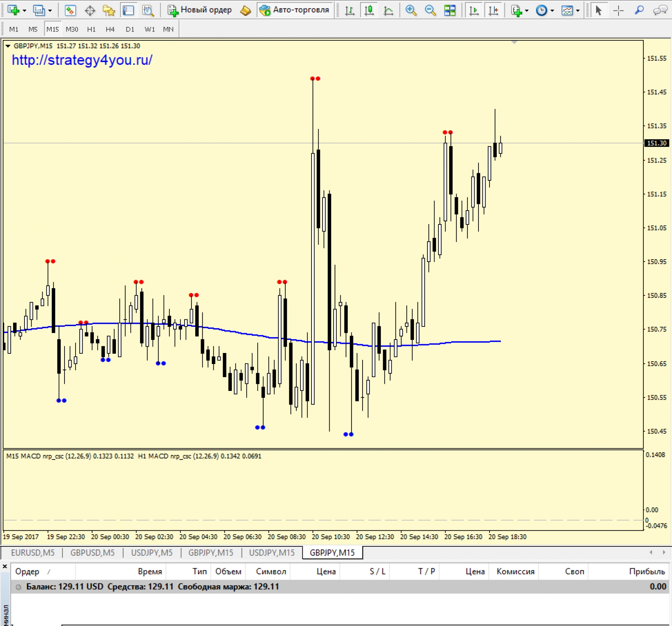Tile chart windows with grid icon
The height and width of the screenshot is (626, 672).
[x=450, y=10]
